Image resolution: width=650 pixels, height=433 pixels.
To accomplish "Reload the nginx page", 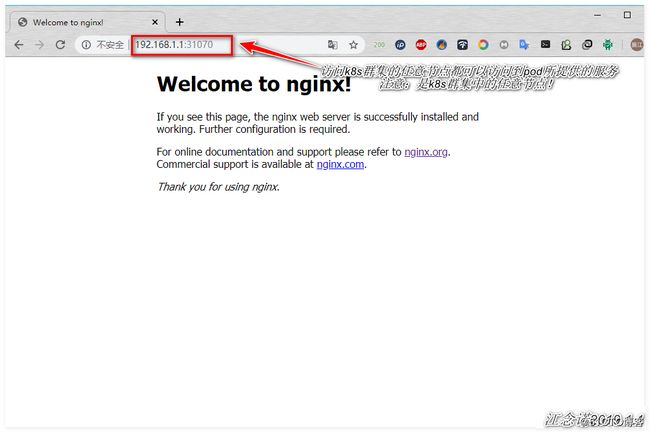I will pyautogui.click(x=61, y=45).
